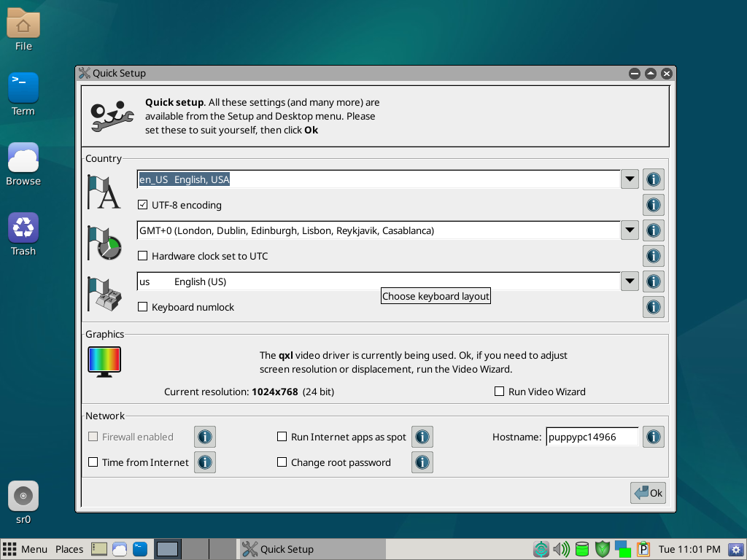Image resolution: width=747 pixels, height=560 pixels.
Task: Click the us English (US) combo field
Action: [x=379, y=281]
